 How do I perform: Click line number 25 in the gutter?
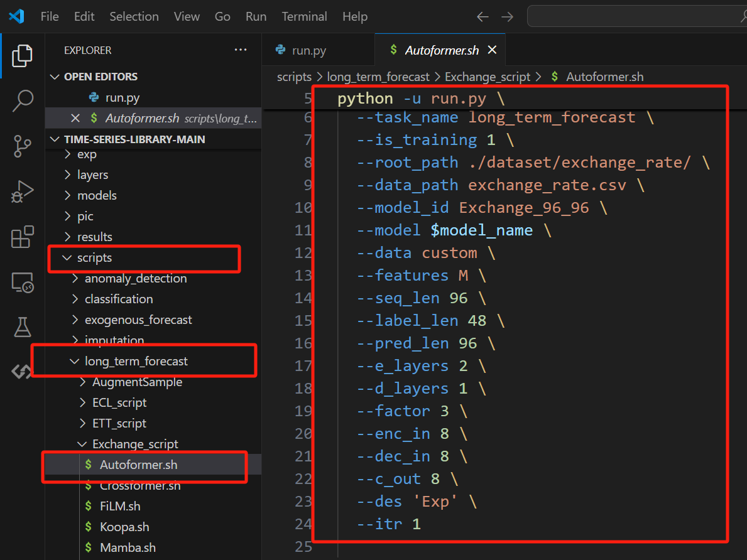click(303, 546)
